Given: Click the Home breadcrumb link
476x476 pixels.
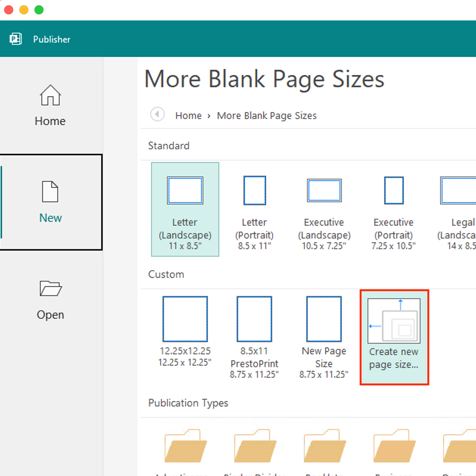Looking at the screenshot, I should point(188,115).
